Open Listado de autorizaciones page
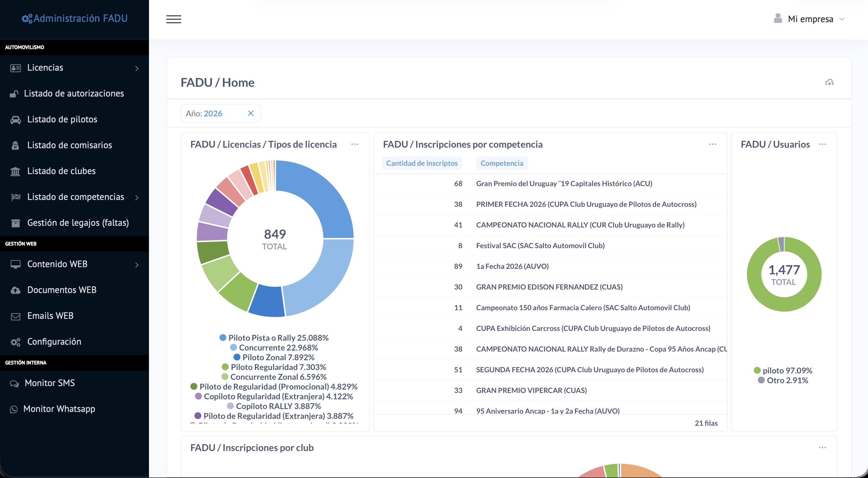The image size is (868, 478). coord(74,93)
